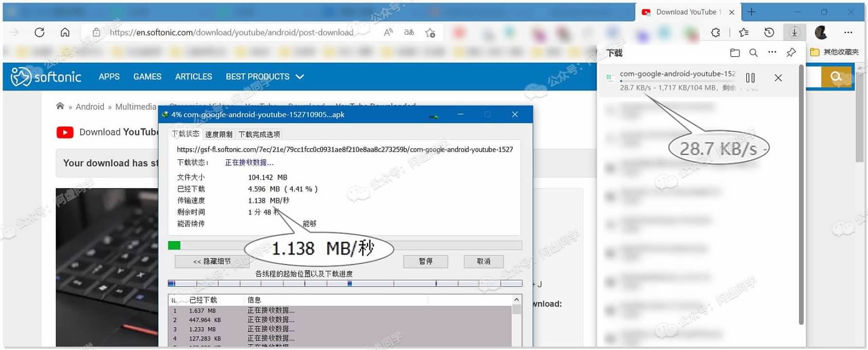Image resolution: width=868 pixels, height=350 pixels.
Task: Click the Softonic search magnifier button
Action: 836,76
